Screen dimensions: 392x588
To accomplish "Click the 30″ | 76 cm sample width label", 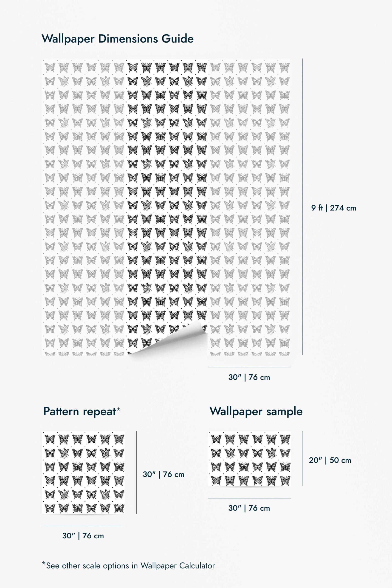I will tap(249, 508).
